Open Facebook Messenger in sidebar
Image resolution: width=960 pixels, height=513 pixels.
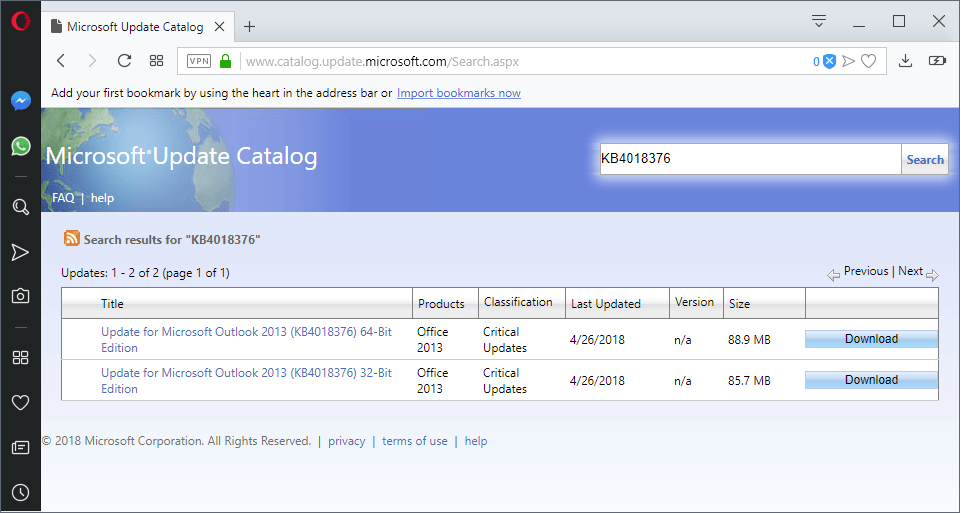pyautogui.click(x=21, y=100)
